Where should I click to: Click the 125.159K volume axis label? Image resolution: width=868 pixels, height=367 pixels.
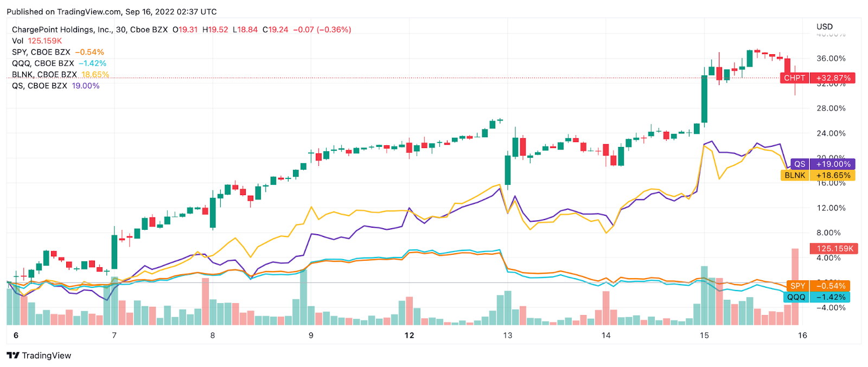pos(834,249)
